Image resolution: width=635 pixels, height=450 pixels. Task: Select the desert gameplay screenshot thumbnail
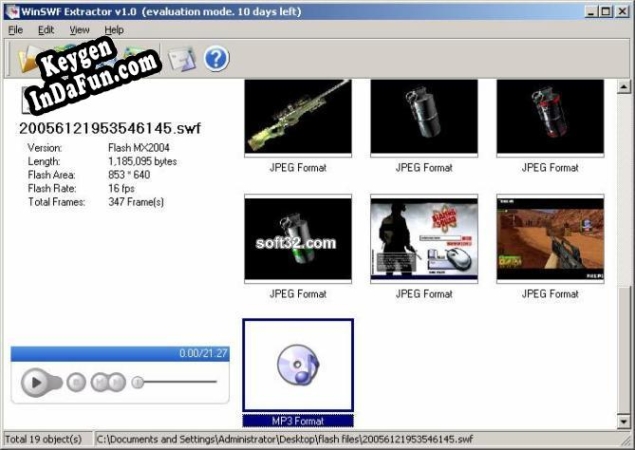pos(550,239)
